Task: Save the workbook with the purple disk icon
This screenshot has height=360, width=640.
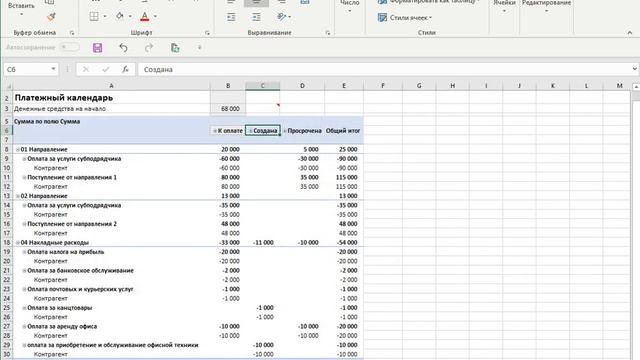Action: click(98, 48)
